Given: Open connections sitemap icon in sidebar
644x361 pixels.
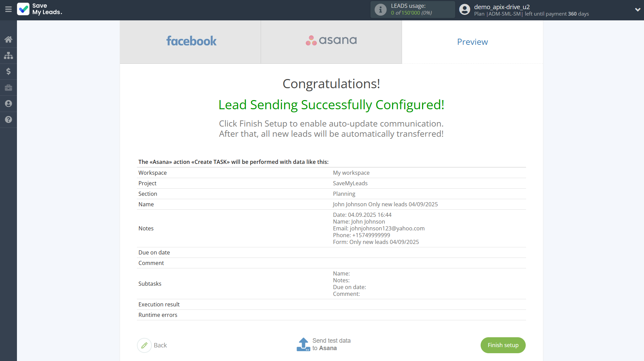Looking at the screenshot, I should point(8,55).
